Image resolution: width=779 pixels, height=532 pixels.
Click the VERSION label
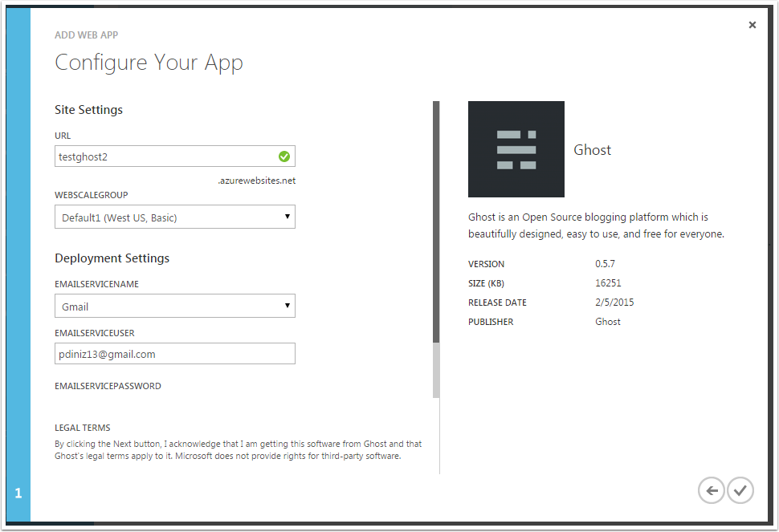pyautogui.click(x=486, y=264)
